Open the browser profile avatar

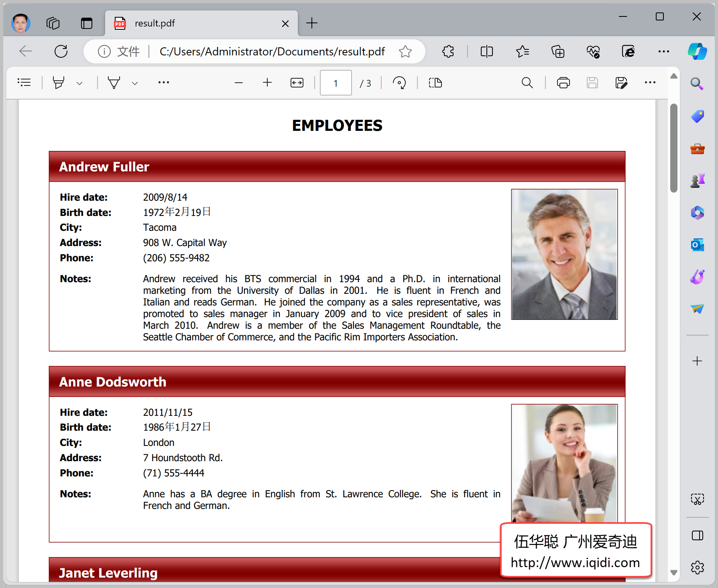point(21,23)
